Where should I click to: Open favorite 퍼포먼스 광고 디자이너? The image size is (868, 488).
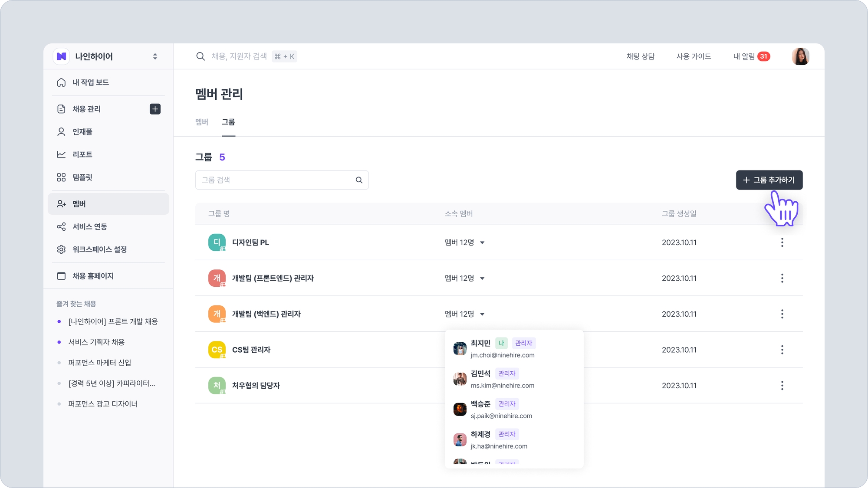[103, 404]
